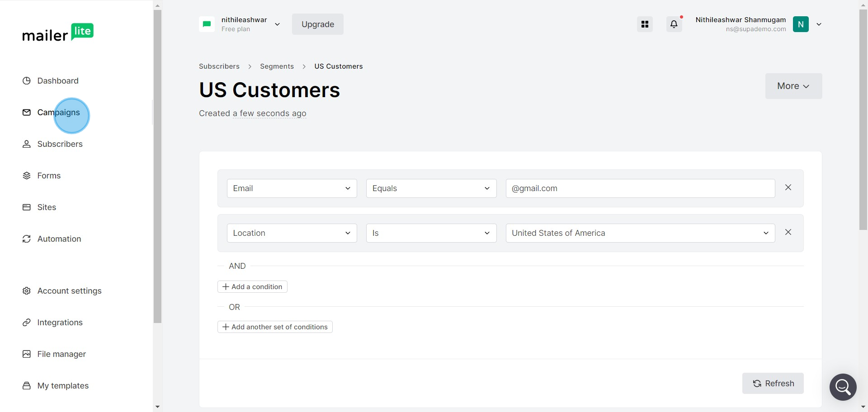Click the Forms layers icon
The image size is (868, 412).
pos(27,176)
